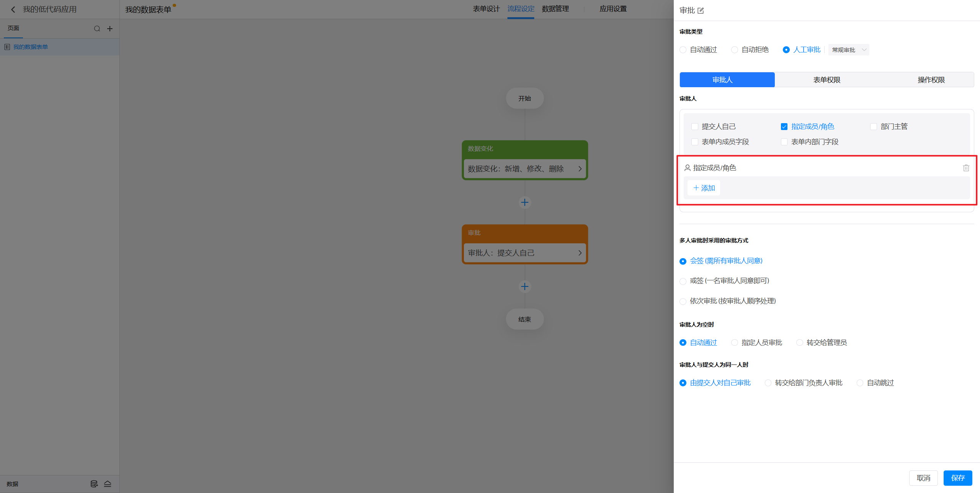Click the back arrow beside 我的低代码应用
980x493 pixels.
click(13, 10)
